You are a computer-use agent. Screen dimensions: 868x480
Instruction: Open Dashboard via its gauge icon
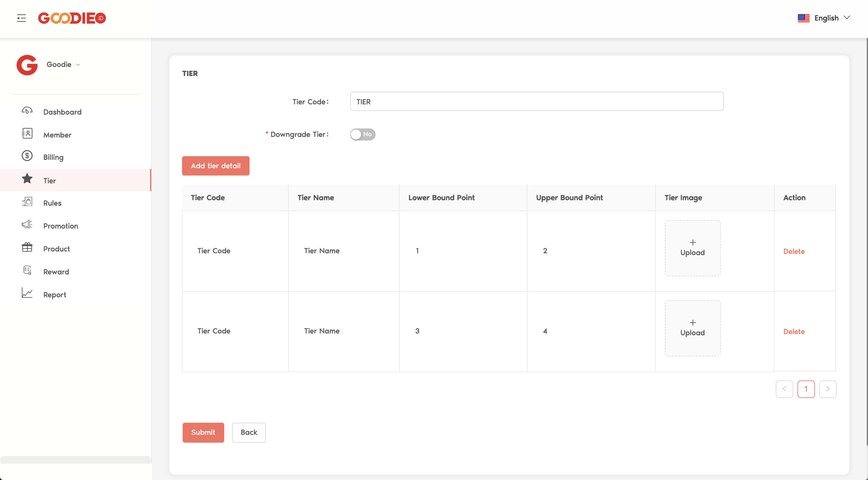(x=27, y=111)
